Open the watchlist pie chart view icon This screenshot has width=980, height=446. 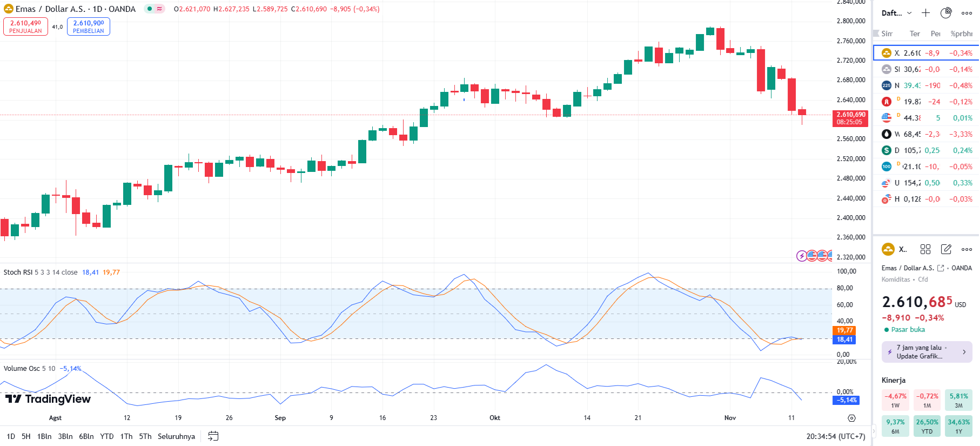coord(946,13)
